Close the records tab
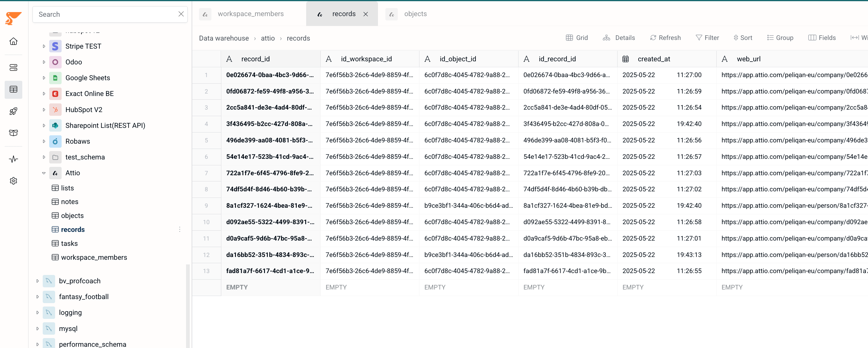Image resolution: width=868 pixels, height=348 pixels. click(366, 14)
